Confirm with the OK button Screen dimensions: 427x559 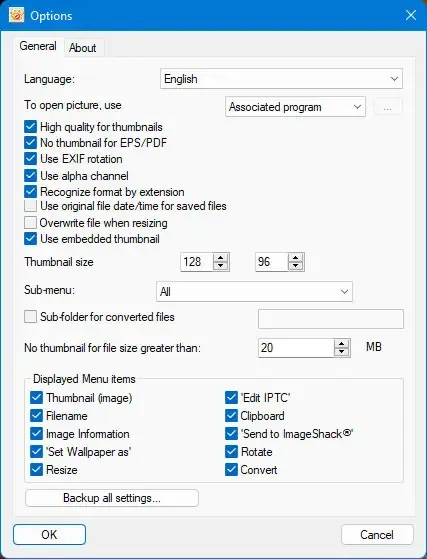(50, 534)
